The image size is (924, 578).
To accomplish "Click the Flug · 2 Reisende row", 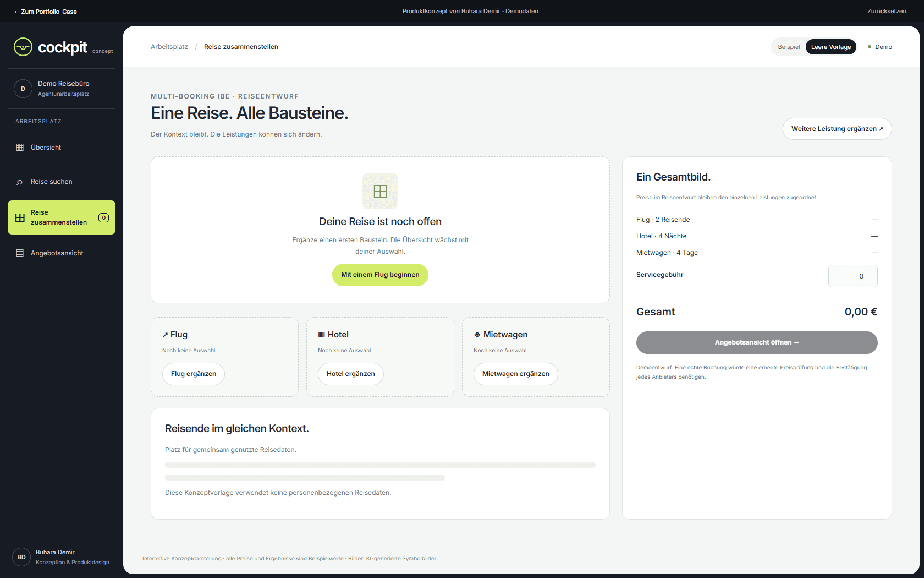I will [x=757, y=220].
